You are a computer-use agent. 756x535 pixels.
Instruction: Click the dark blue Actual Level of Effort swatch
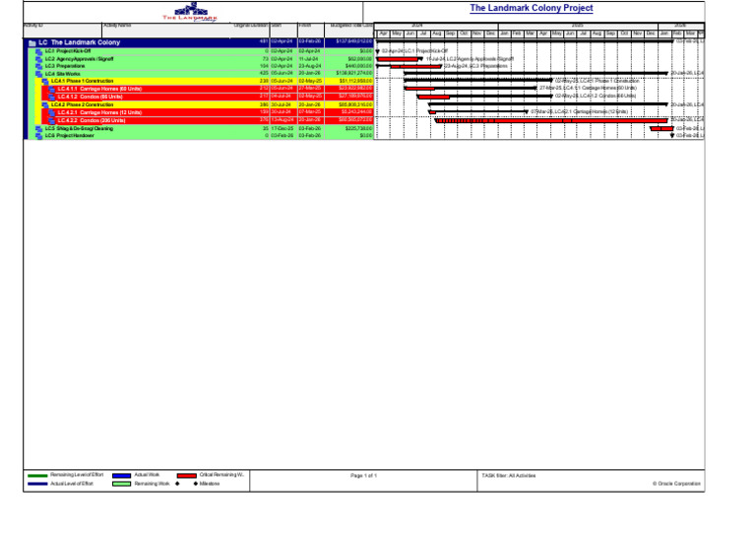tap(37, 484)
